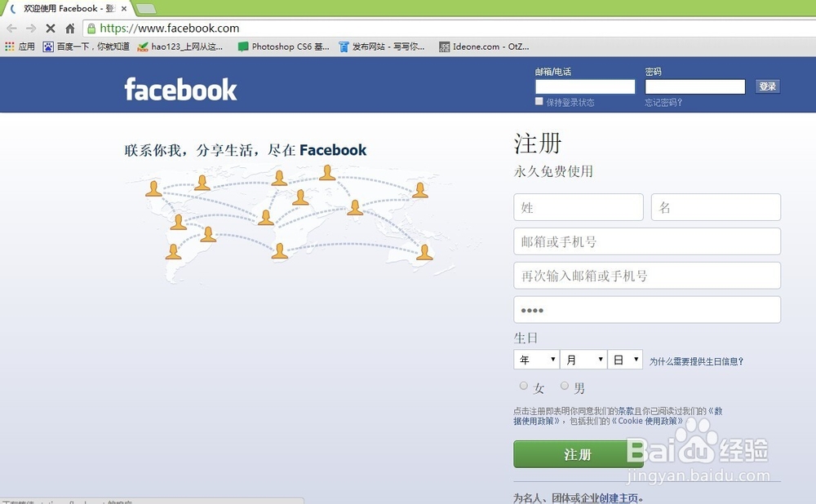Screen dimensions: 816x504
Task: Open the 月 birth month dropdown
Action: pos(583,360)
